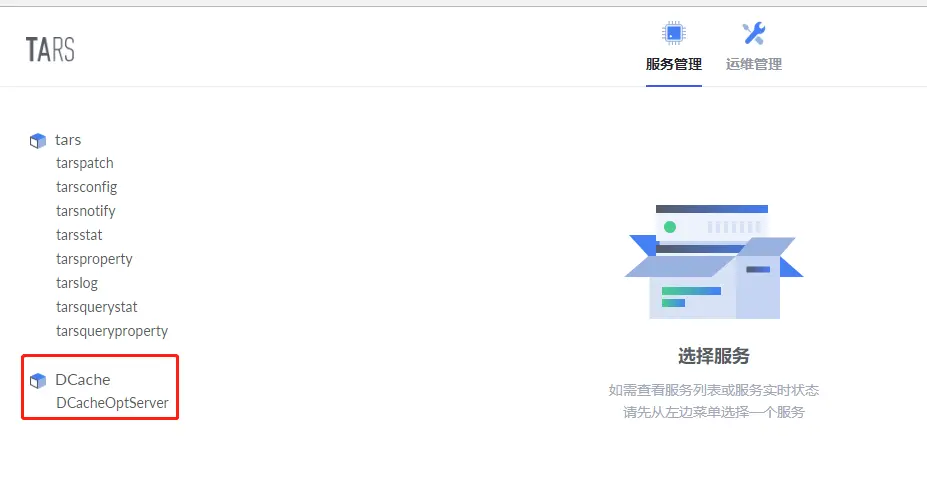
Task: Click the 运维管理 wrench icon
Action: [754, 34]
